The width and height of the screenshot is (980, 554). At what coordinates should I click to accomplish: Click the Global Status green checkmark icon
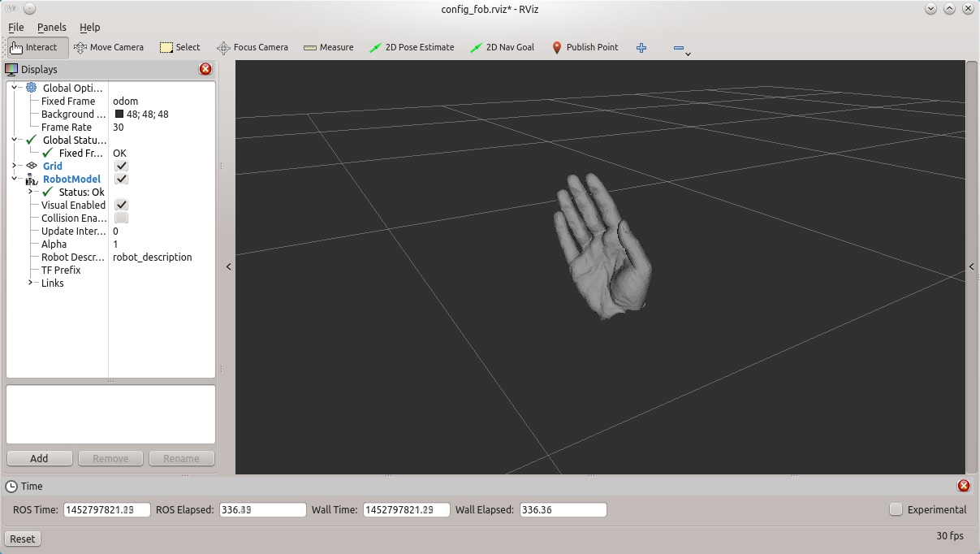coord(32,140)
